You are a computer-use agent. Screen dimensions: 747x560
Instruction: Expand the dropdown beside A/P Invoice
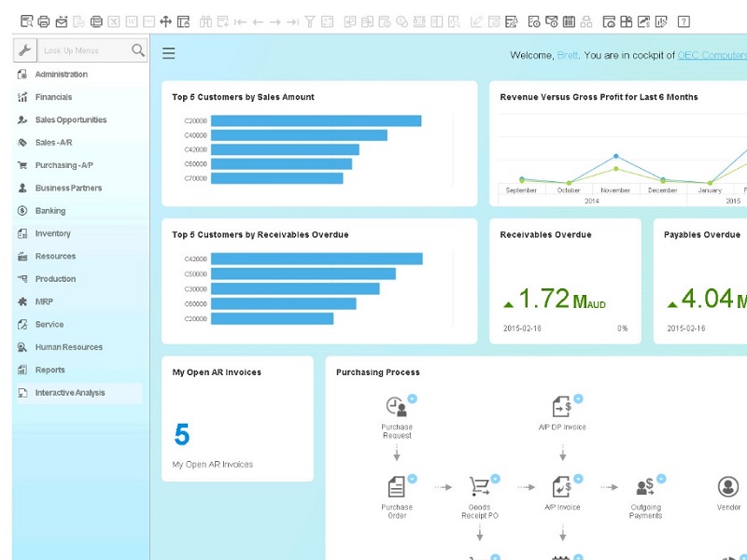point(578,479)
